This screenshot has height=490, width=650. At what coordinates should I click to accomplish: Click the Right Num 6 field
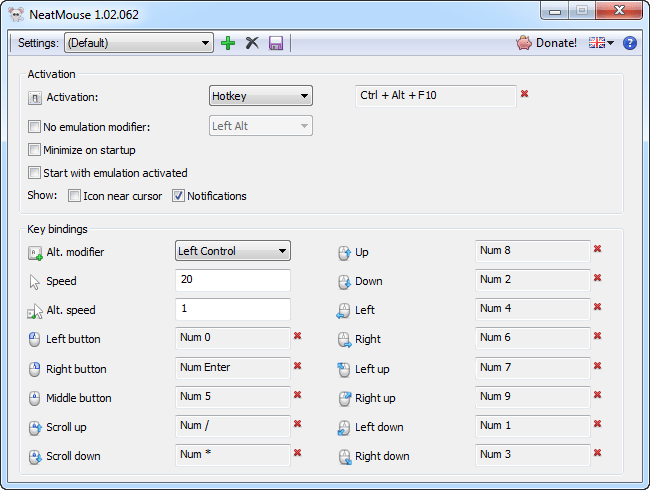(533, 338)
